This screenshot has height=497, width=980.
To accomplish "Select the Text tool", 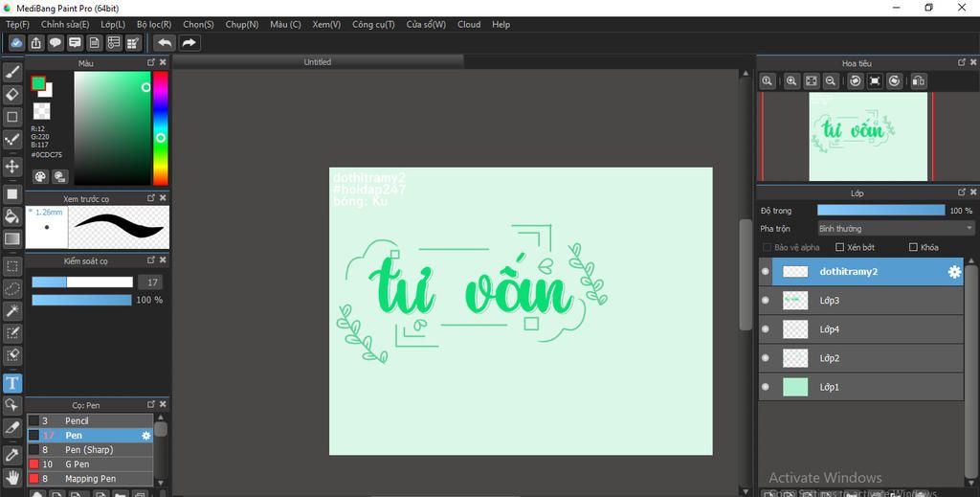I will [x=11, y=383].
